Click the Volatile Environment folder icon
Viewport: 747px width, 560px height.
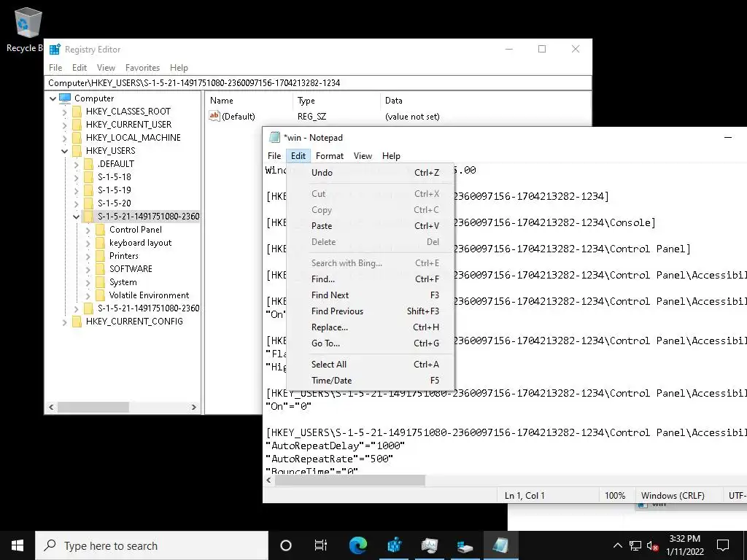100,295
